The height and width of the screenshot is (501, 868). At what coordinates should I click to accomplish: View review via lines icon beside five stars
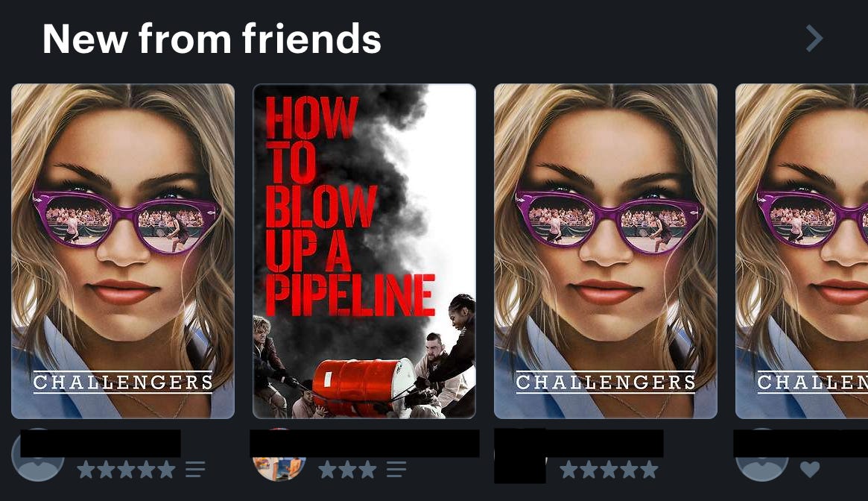(195, 470)
